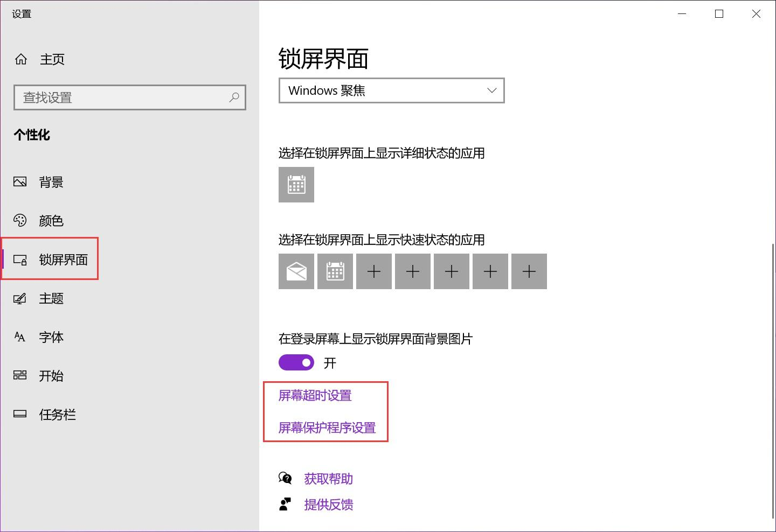The width and height of the screenshot is (776, 532).
Task: Open the 主题 settings page
Action: click(129, 298)
